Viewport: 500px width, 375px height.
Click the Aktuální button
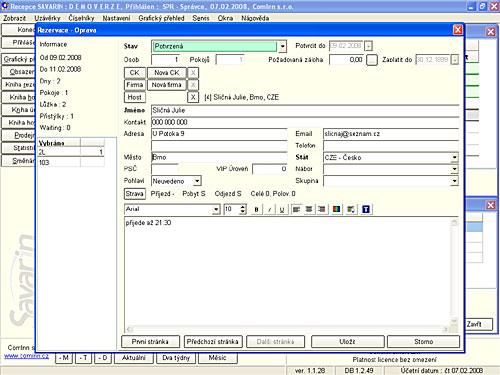134,358
